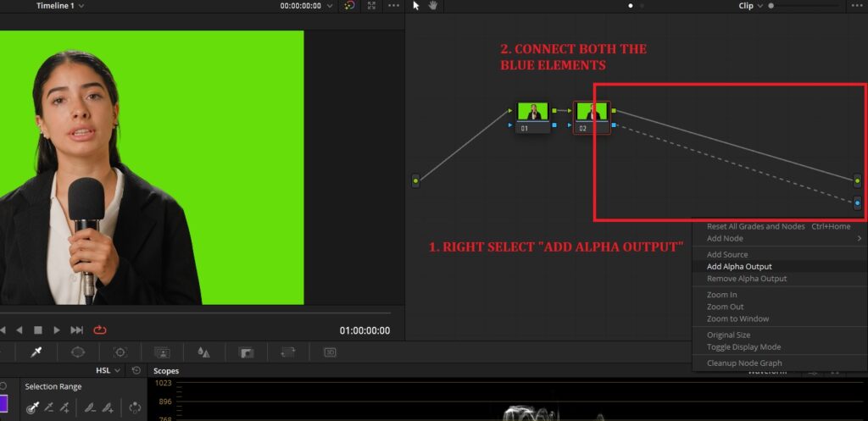The image size is (868, 421).
Task: Activate the pointer selection tool in node editor
Action: 416,6
